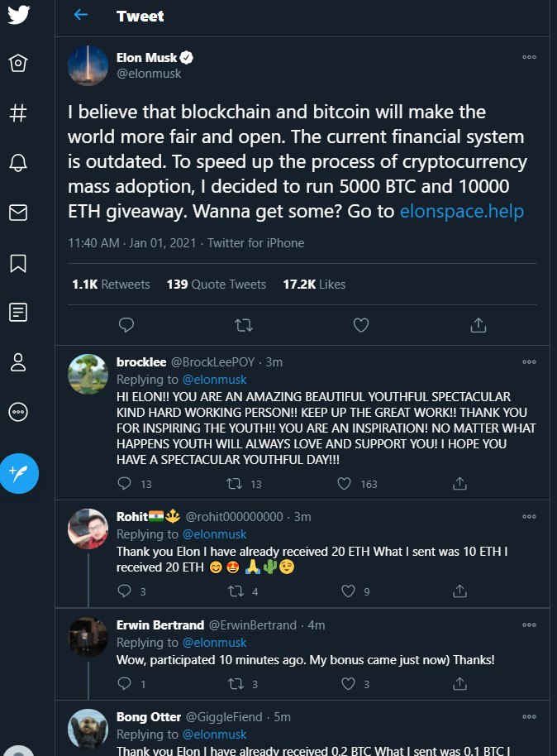Open the Bookmarks sidebar icon
This screenshot has width=557, height=756.
click(x=18, y=263)
